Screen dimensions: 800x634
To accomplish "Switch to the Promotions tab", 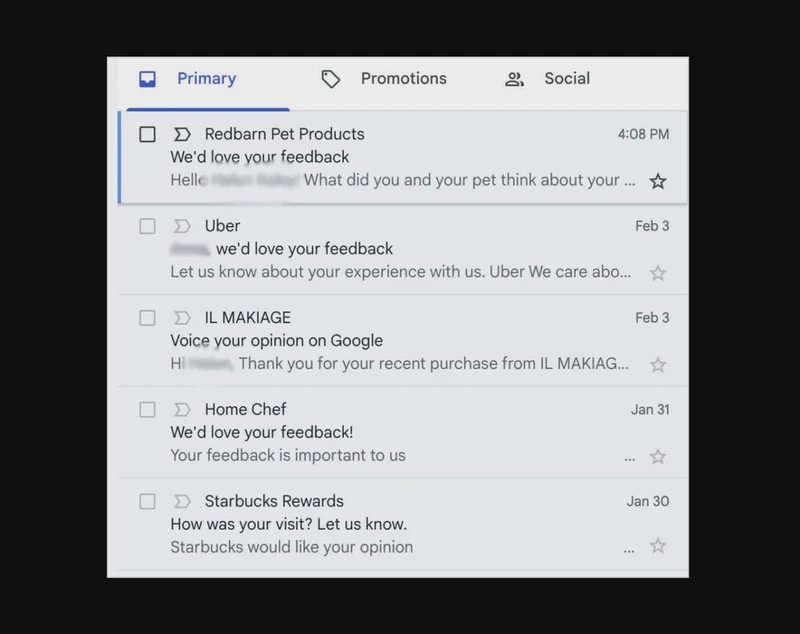I will (x=403, y=78).
